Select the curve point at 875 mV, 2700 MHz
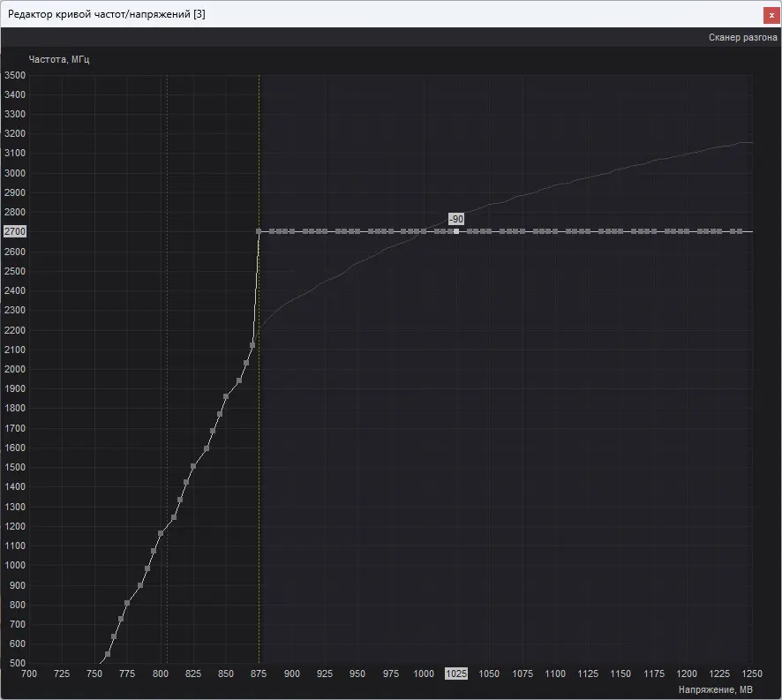This screenshot has height=700, width=782. click(259, 231)
